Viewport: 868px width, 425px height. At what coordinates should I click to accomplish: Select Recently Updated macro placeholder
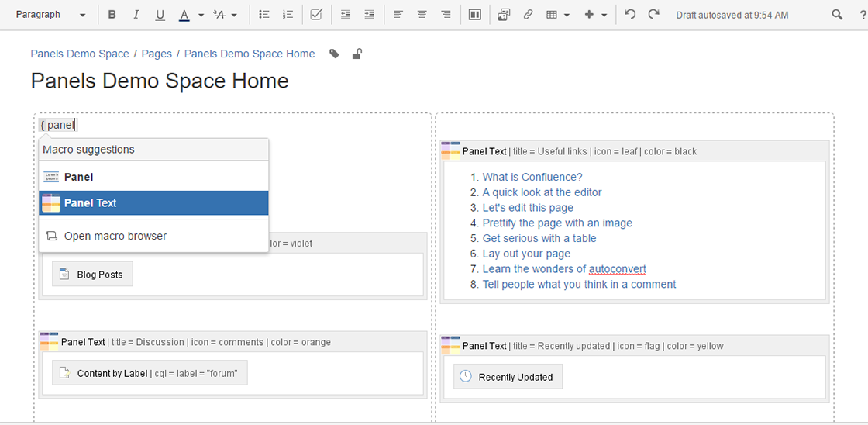click(508, 377)
